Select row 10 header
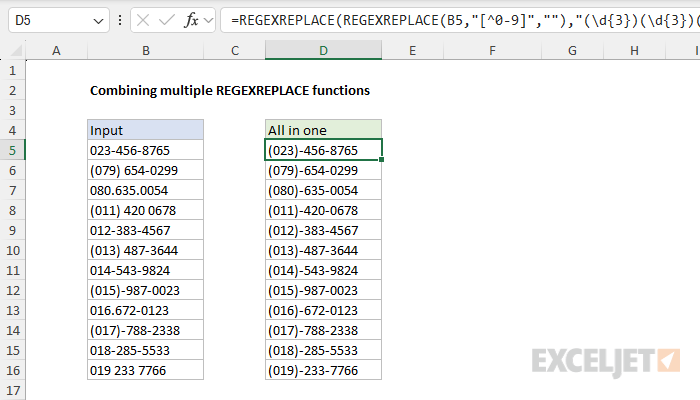Screen dimensions: 700x400 (x=12, y=250)
